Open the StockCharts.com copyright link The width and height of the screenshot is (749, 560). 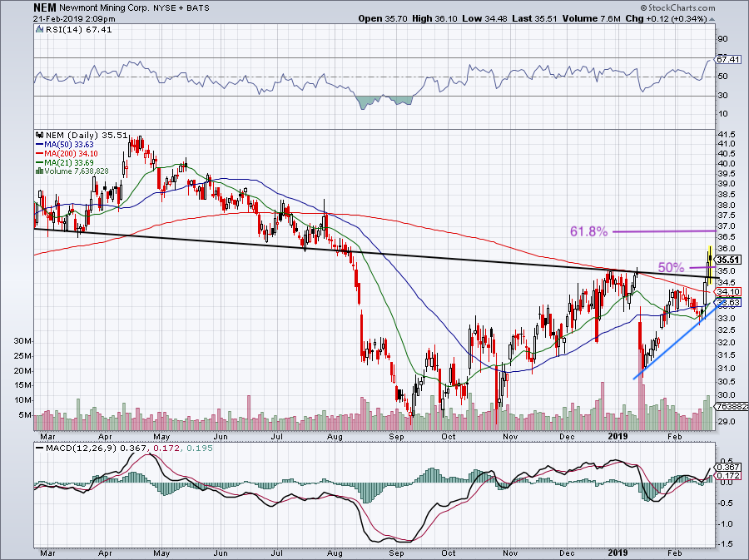[677, 7]
